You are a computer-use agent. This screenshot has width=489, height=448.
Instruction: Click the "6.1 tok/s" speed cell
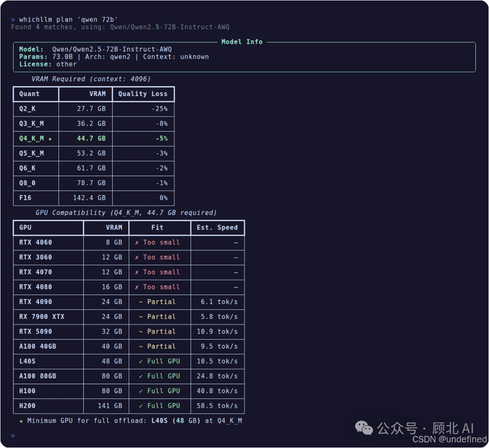[219, 302]
